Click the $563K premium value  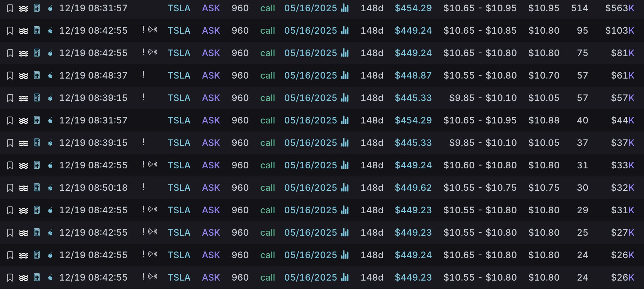[620, 8]
